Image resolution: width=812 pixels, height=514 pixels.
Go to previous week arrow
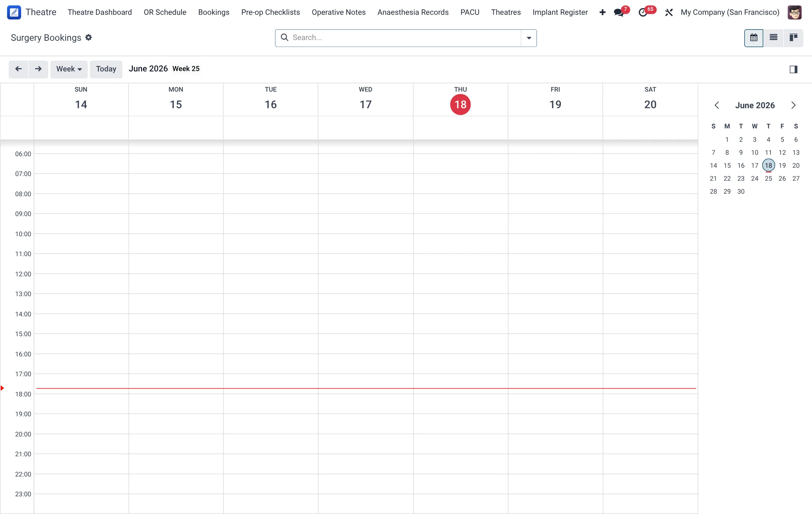(x=18, y=69)
